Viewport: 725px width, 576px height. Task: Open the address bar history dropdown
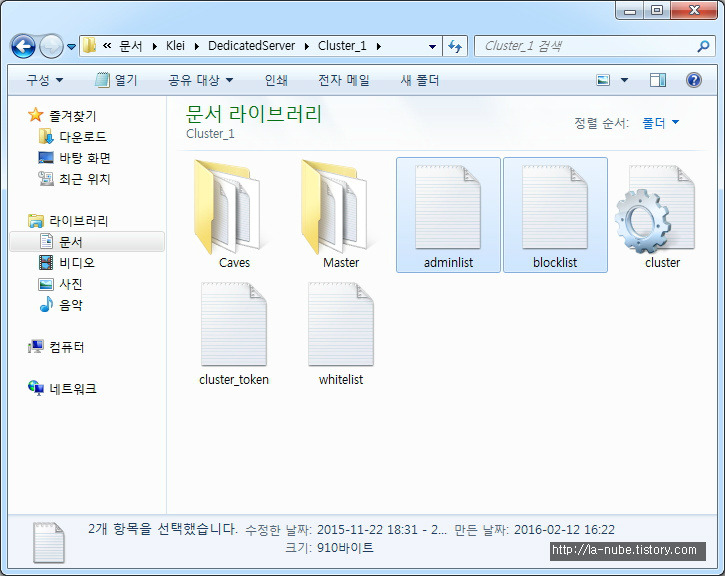click(x=432, y=46)
